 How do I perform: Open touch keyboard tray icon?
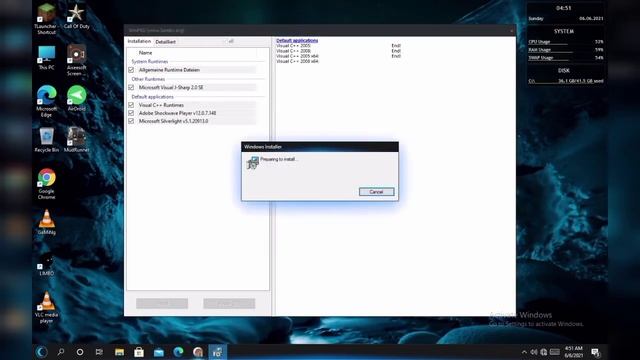point(554,352)
